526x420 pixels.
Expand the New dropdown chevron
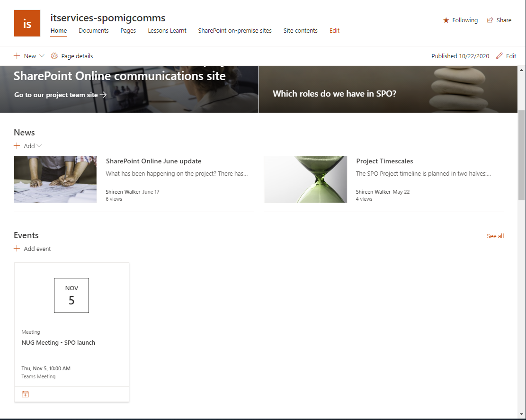pos(42,56)
